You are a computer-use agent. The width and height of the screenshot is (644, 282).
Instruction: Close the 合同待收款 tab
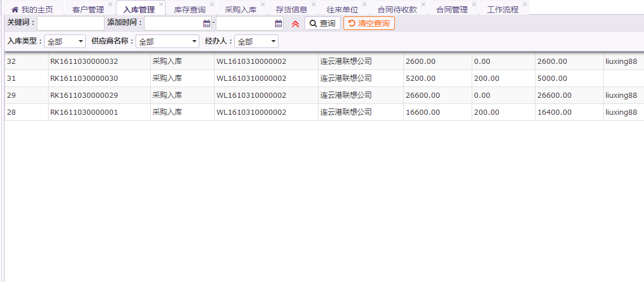pos(423,5)
